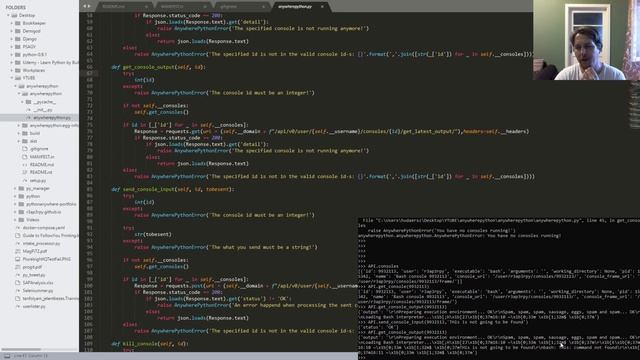Click the file icon beside SAPAnalysis.xlsx
640x360 pixels.
[18, 282]
